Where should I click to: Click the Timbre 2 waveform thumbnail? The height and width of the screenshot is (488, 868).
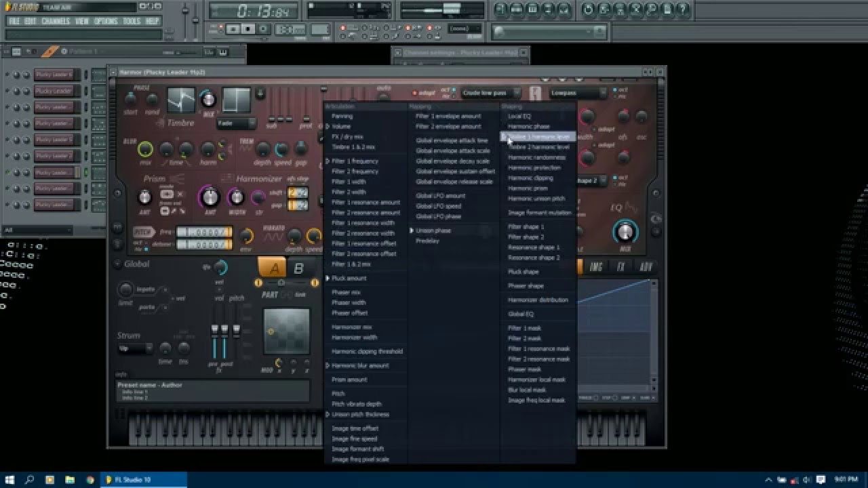235,100
